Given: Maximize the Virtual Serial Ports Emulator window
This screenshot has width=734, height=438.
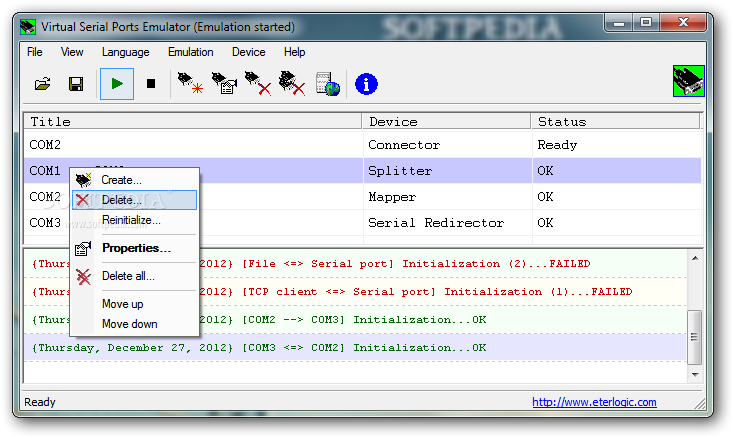Looking at the screenshot, I should 646,22.
